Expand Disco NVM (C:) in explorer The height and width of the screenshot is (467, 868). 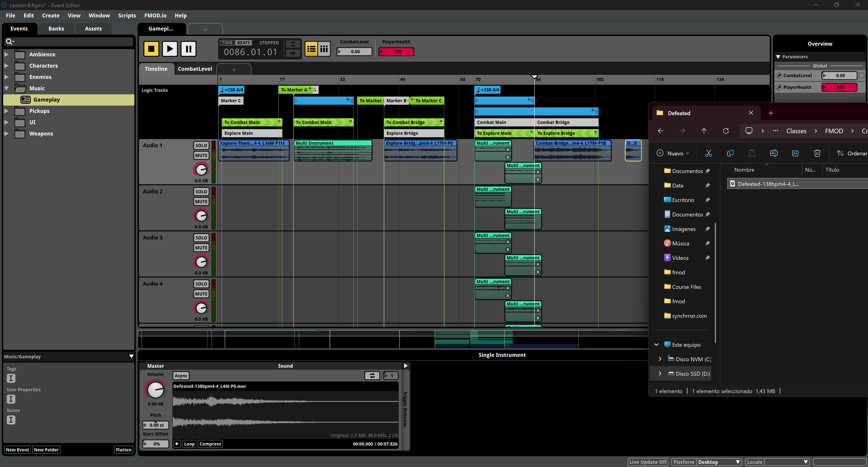(x=660, y=359)
